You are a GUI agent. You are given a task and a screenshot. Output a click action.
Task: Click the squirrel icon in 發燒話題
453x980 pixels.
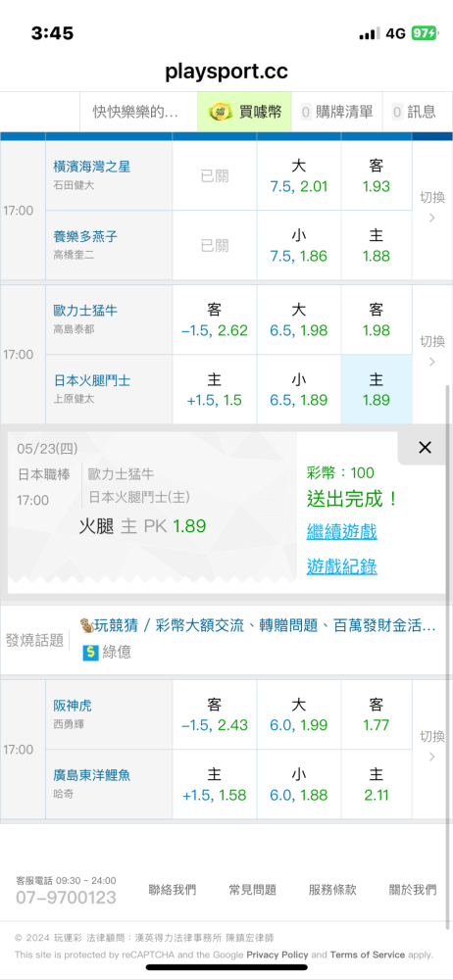click(86, 625)
